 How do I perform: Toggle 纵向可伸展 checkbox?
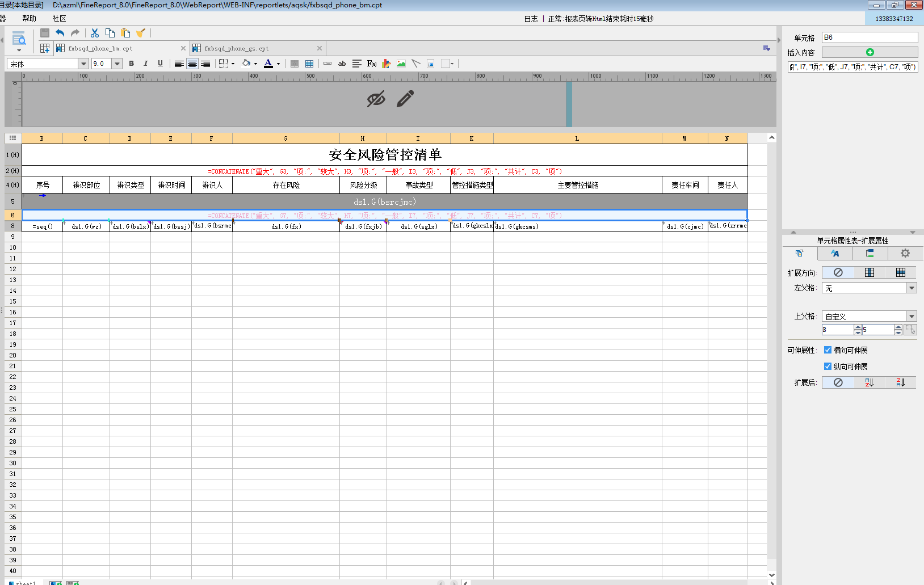coord(828,367)
